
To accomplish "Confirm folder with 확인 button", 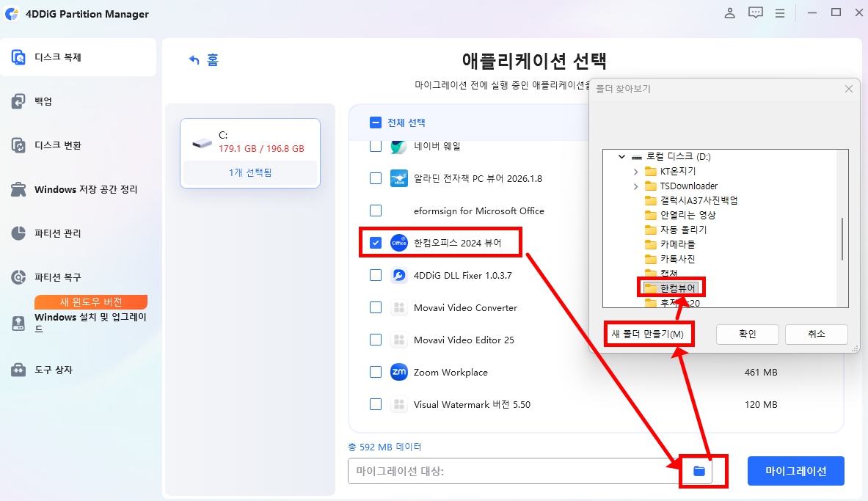I will pyautogui.click(x=748, y=334).
